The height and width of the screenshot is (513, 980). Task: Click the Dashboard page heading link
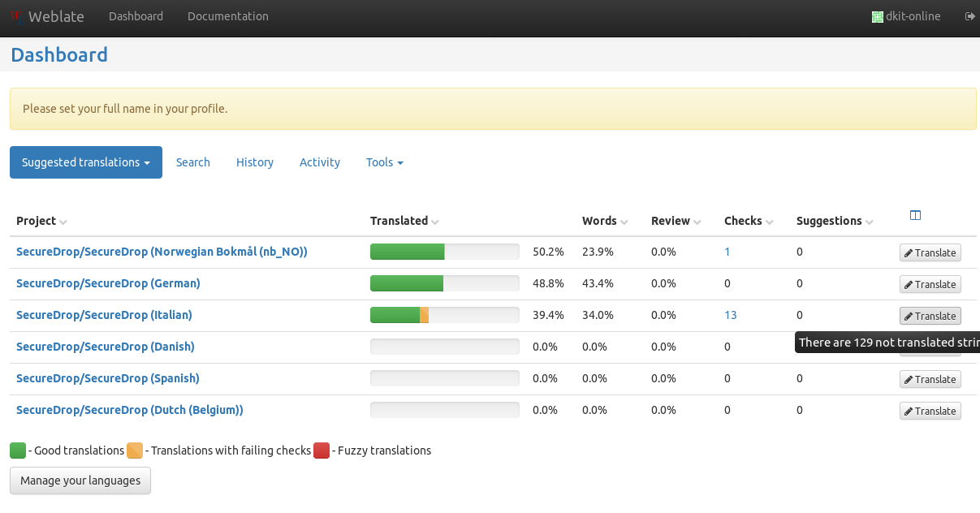[x=59, y=55]
